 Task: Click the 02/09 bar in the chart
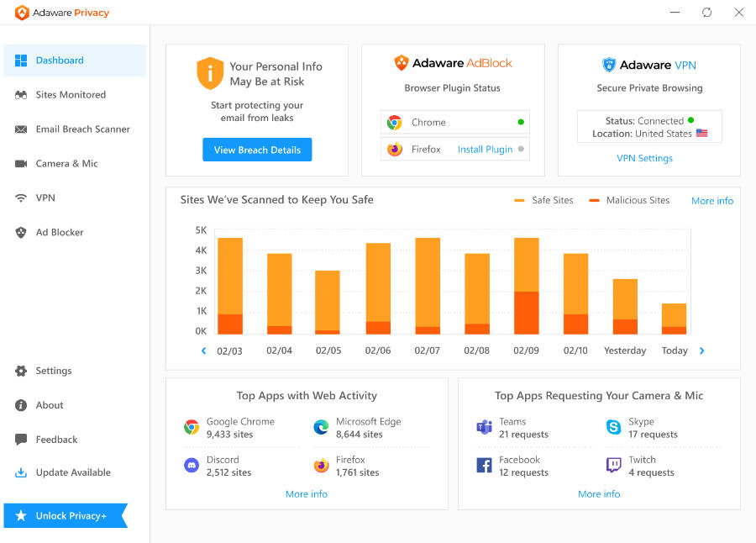point(526,286)
